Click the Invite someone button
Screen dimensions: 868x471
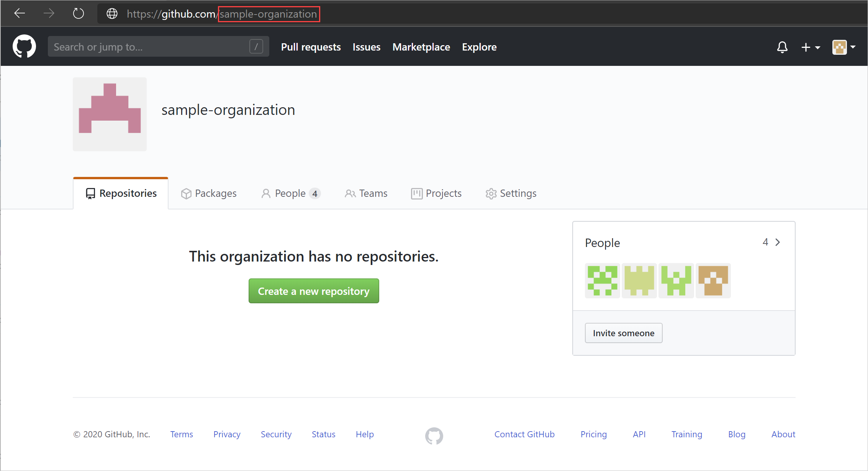(x=624, y=332)
